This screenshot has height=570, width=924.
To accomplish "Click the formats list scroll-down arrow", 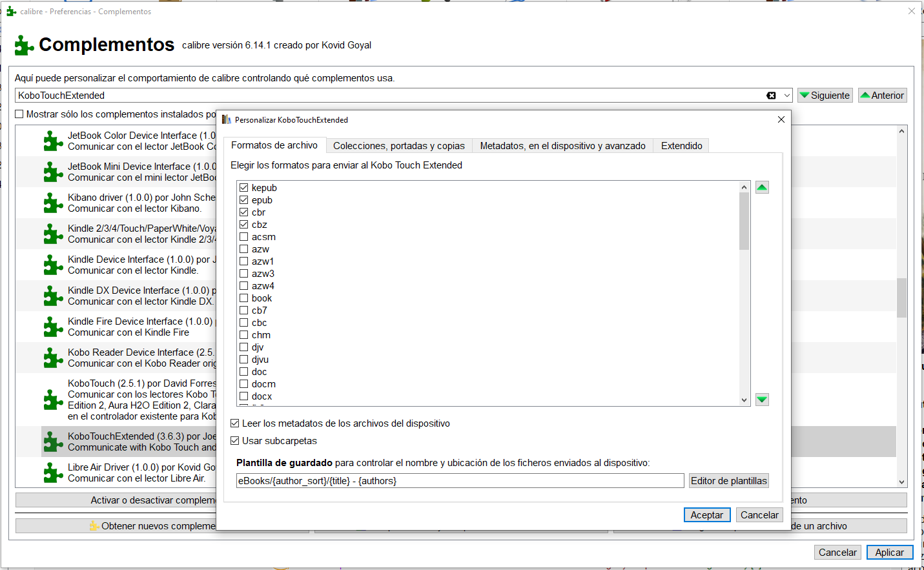I will coord(744,400).
